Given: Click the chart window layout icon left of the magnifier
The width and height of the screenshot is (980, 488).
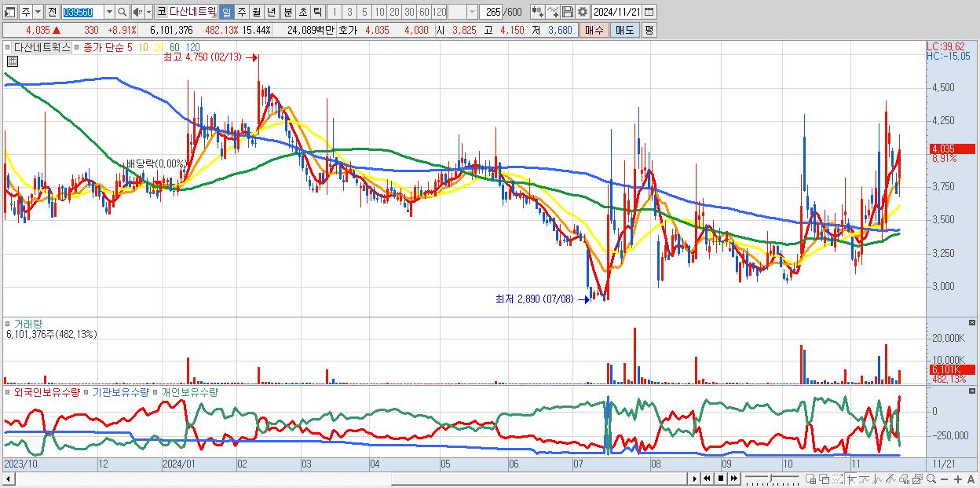Looking at the screenshot, I should (x=918, y=479).
